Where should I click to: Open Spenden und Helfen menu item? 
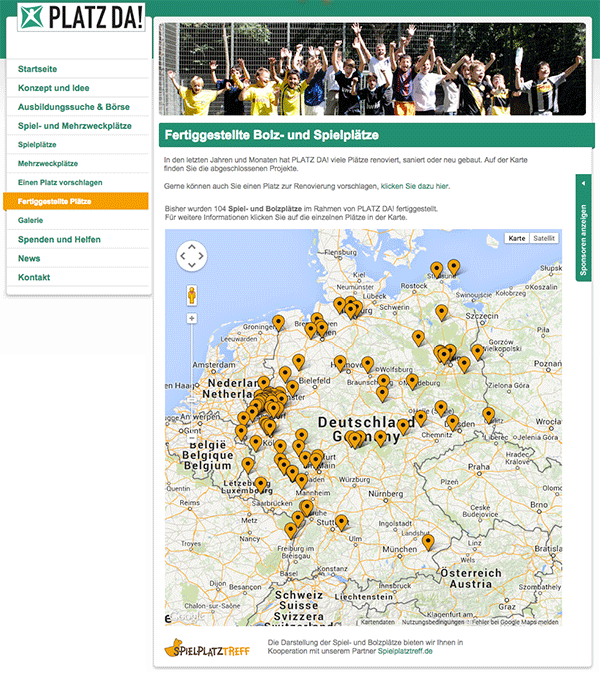pyautogui.click(x=59, y=239)
